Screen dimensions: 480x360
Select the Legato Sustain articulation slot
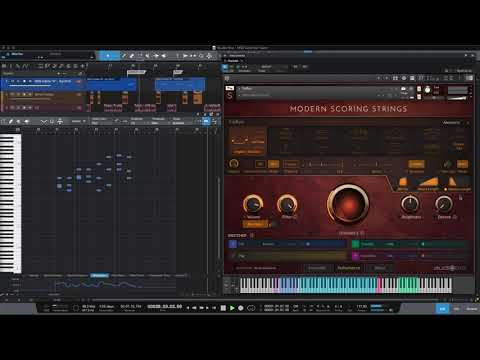coord(247,141)
